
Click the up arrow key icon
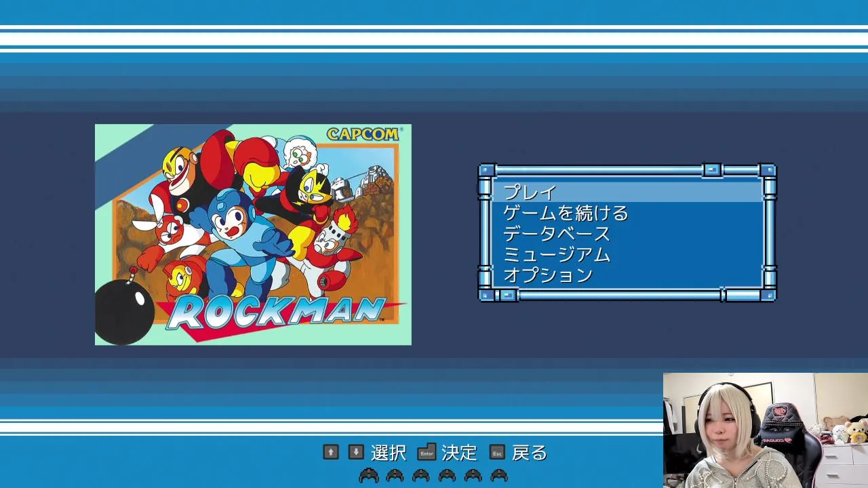[331, 452]
